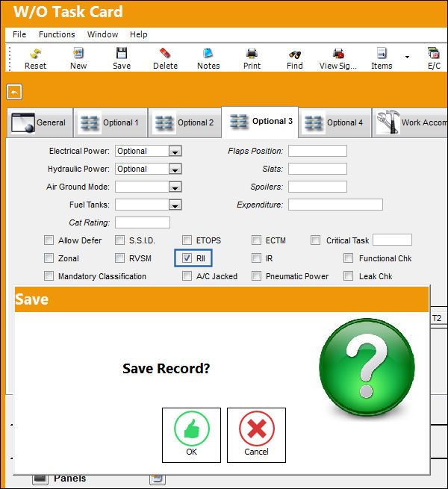The image size is (448, 489).
Task: Expand toolbar overflow arrow next to Items
Action: click(407, 57)
